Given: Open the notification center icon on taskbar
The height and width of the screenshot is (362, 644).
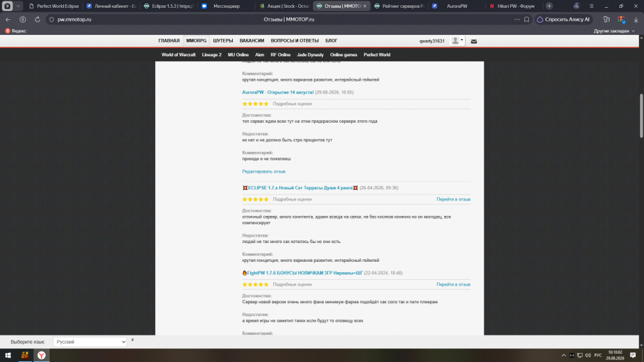Looking at the screenshot, I should pos(633,356).
